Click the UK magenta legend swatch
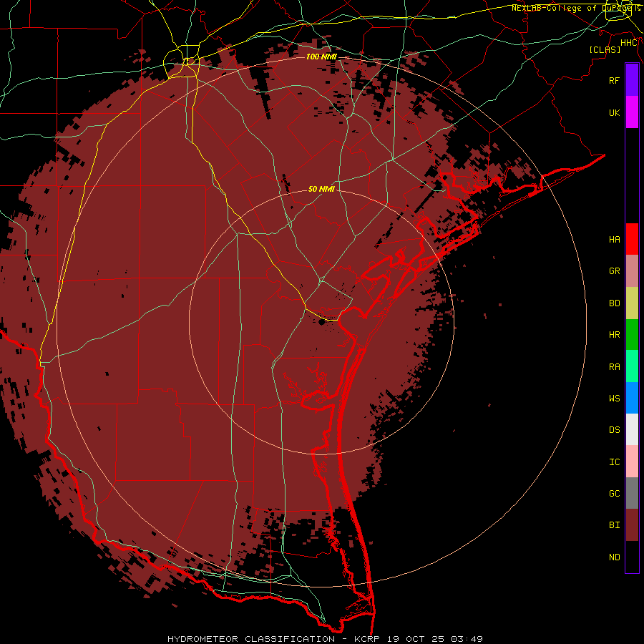 (x=632, y=112)
